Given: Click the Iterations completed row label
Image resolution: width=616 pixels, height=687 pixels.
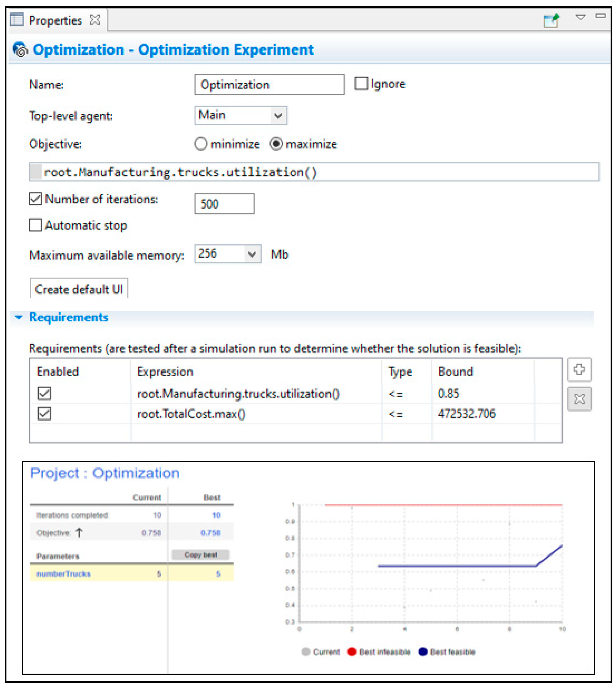Looking at the screenshot, I should 72,515.
